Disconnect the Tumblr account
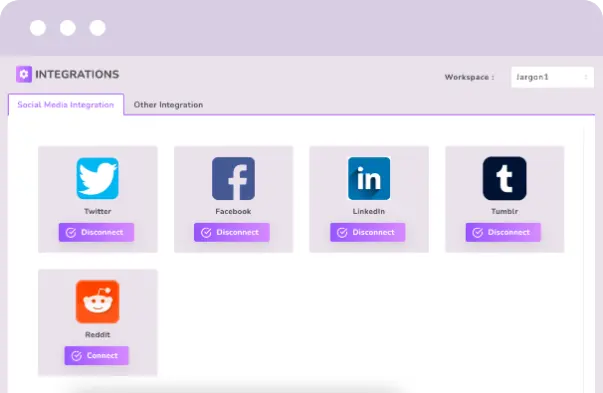Screen dimensions: 603x393 tap(503, 232)
